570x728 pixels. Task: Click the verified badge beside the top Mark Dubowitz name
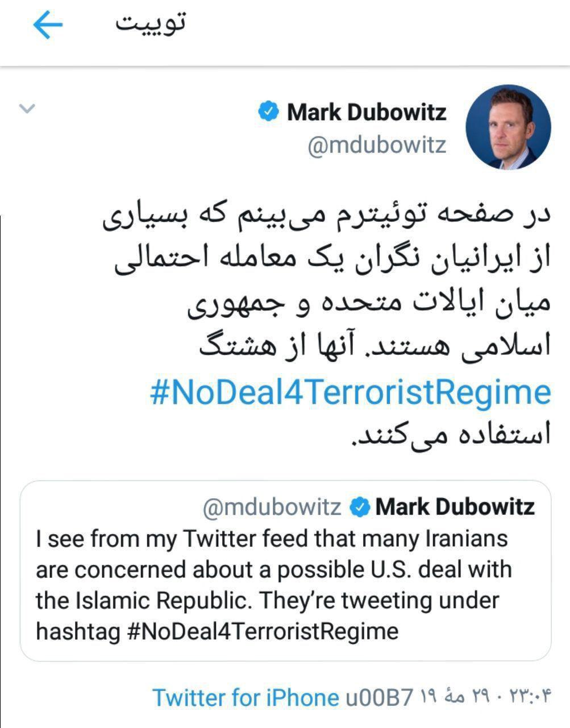[x=268, y=111]
